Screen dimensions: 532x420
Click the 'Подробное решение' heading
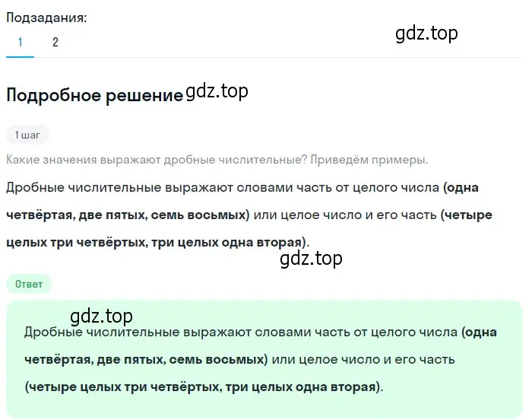coord(95,95)
